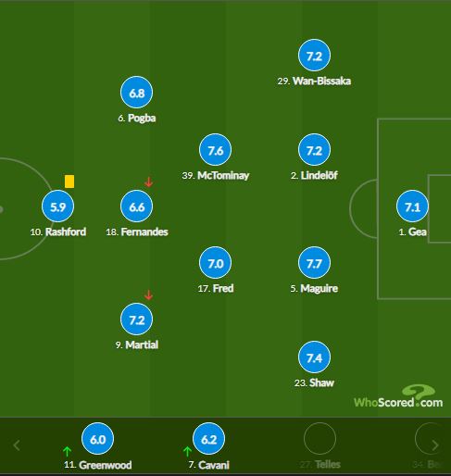Select substitute Cavani's 6.2 rating
The image size is (451, 476).
tap(208, 439)
